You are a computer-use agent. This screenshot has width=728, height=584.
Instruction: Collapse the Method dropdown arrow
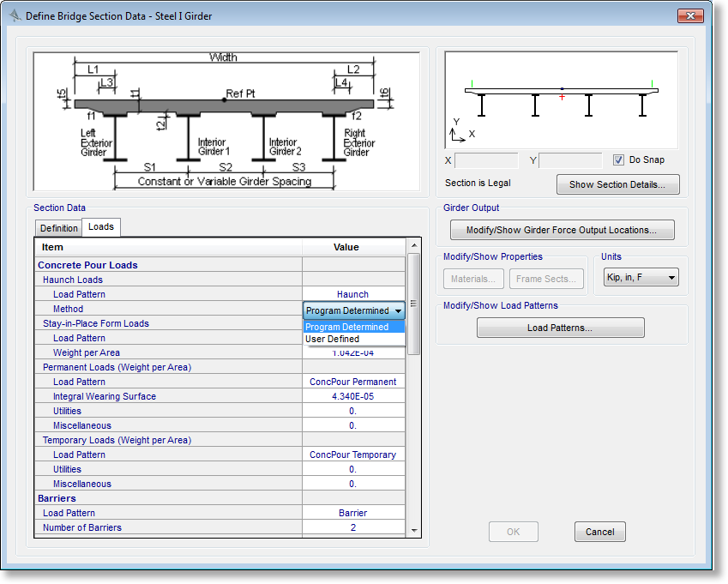click(399, 310)
